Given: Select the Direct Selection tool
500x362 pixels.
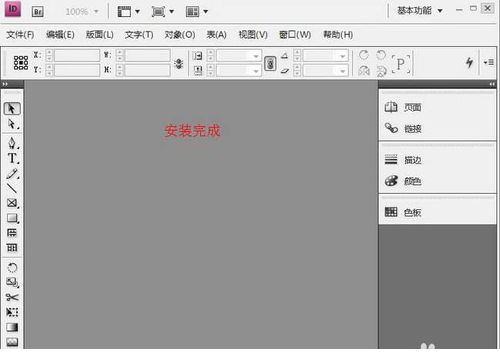Looking at the screenshot, I should point(12,124).
